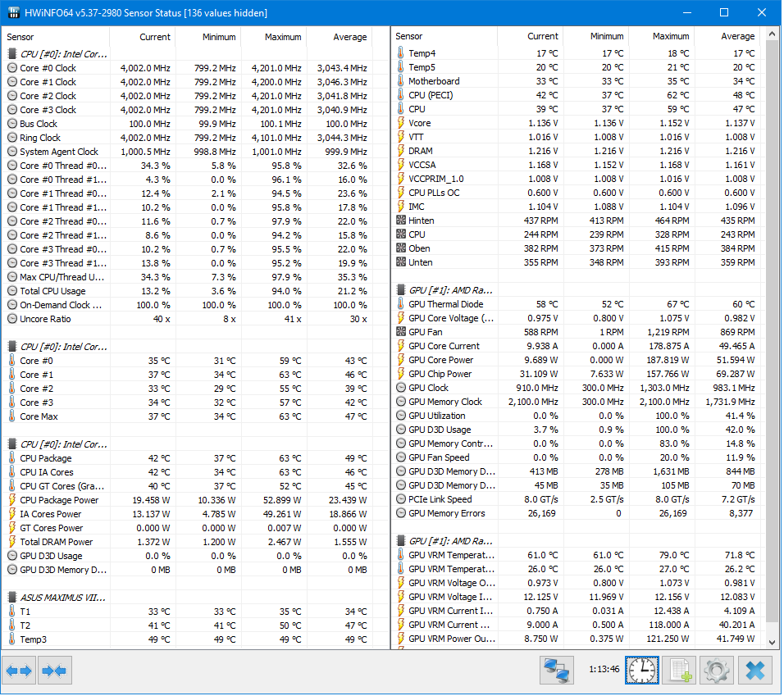The image size is (784, 696).
Task: Open sensor settings gear icon
Action: pyautogui.click(x=717, y=671)
